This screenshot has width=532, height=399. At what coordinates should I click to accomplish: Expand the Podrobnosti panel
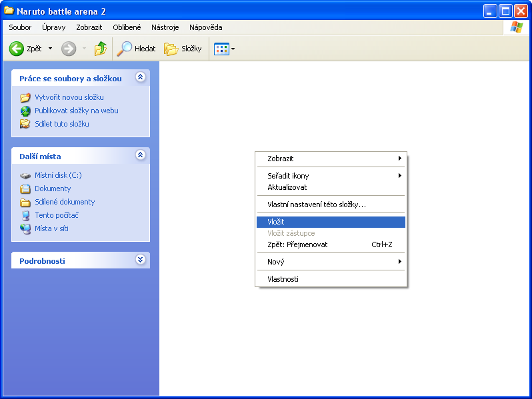(x=141, y=260)
